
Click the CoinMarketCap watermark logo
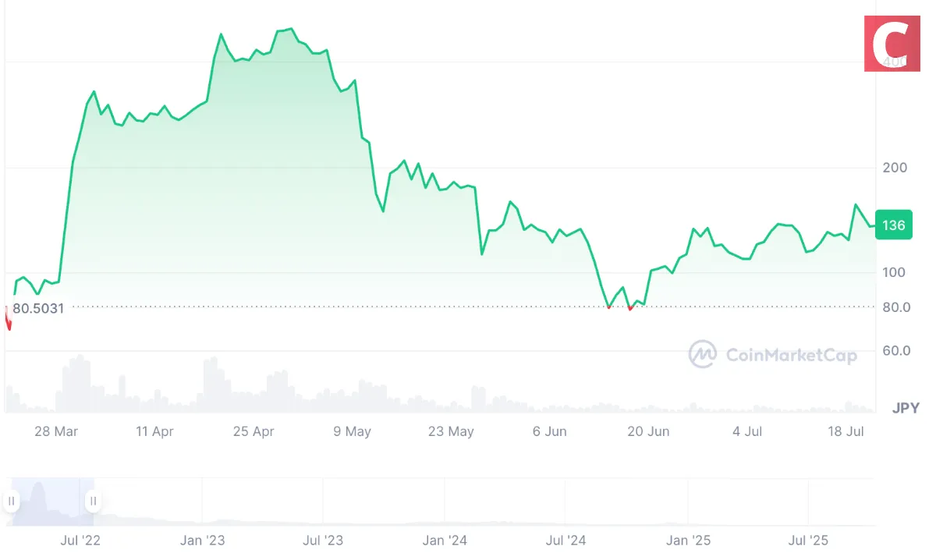772,355
